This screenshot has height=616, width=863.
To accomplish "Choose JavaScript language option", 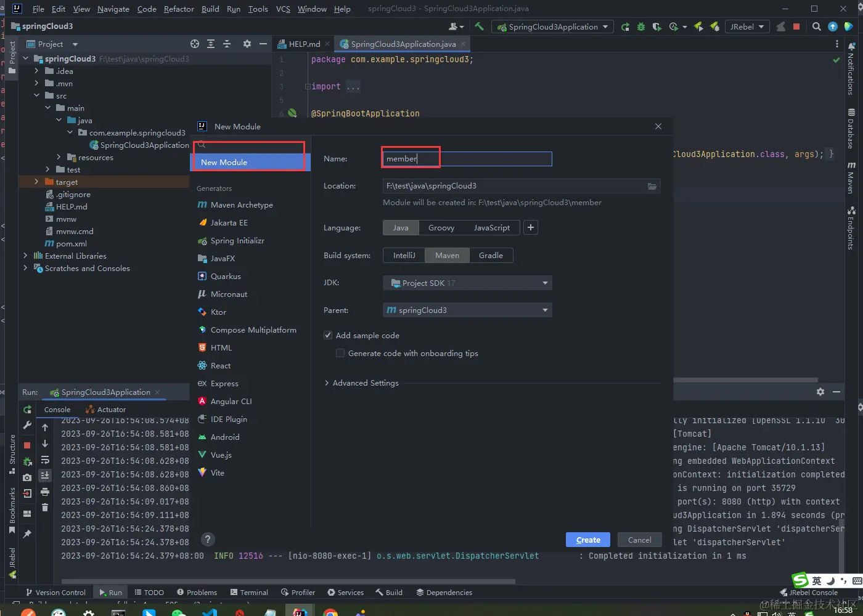I will [492, 228].
